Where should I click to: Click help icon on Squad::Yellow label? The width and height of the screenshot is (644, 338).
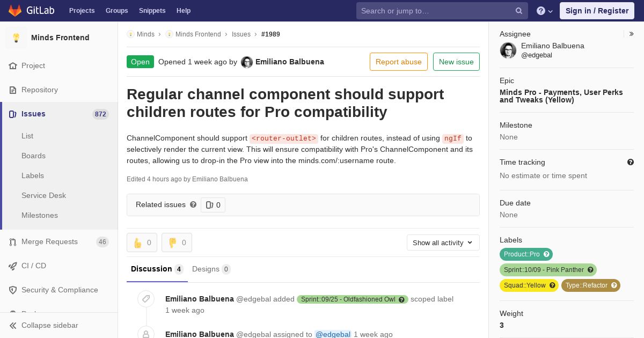click(x=552, y=285)
